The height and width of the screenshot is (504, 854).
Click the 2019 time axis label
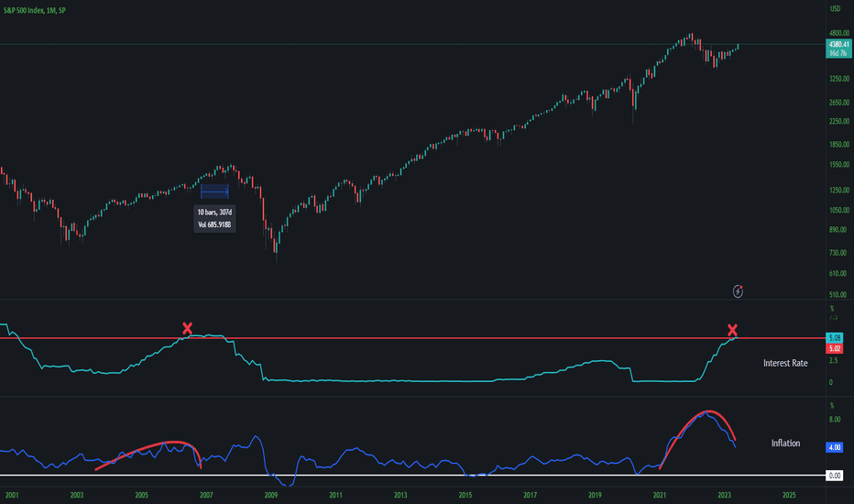(595, 495)
